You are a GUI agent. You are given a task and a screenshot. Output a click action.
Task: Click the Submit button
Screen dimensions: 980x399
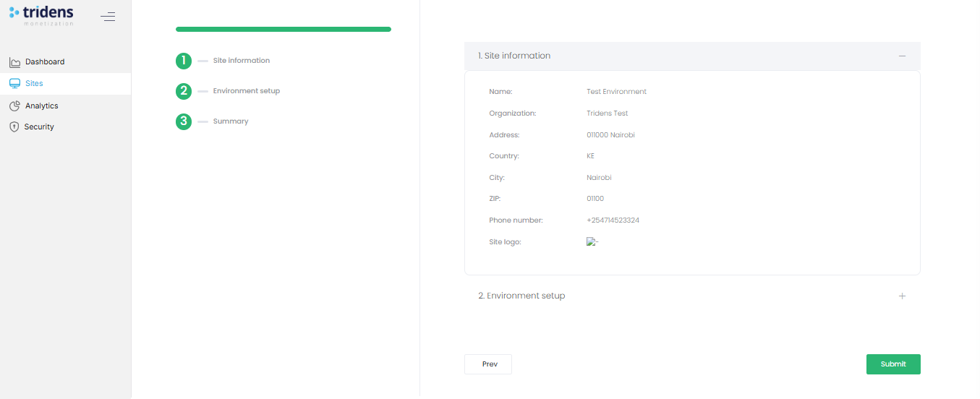pyautogui.click(x=893, y=364)
